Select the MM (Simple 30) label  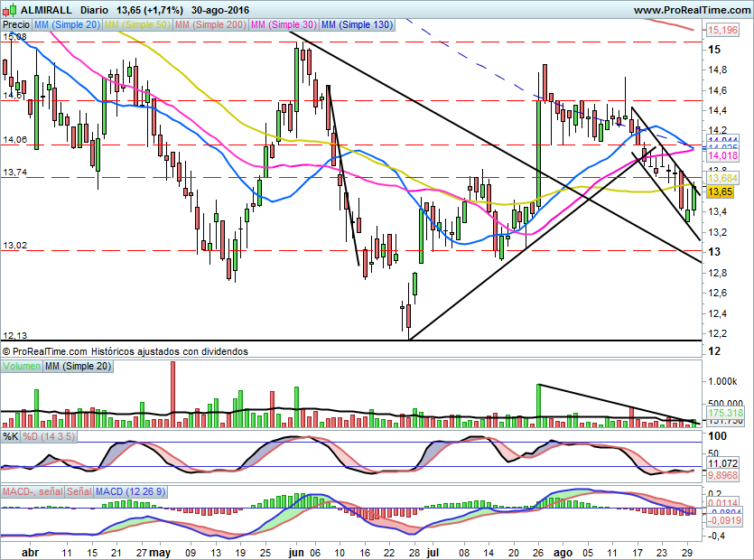click(x=284, y=24)
